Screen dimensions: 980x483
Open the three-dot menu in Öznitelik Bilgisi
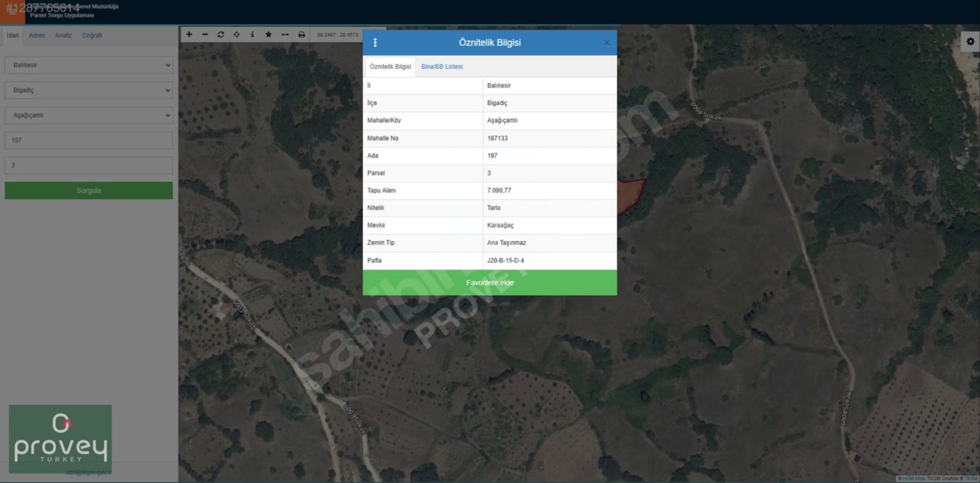coord(375,43)
